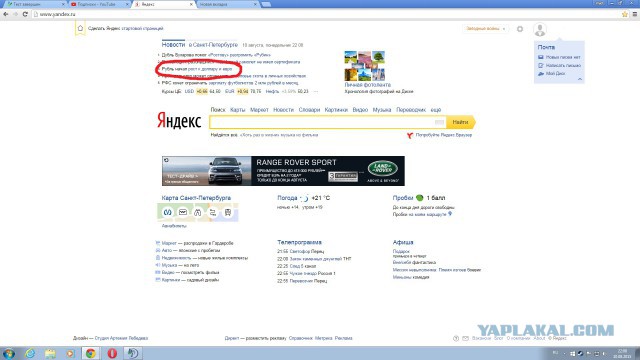Open the Недвижимость link in services list
The height and width of the screenshot is (360, 640).
pos(176,258)
